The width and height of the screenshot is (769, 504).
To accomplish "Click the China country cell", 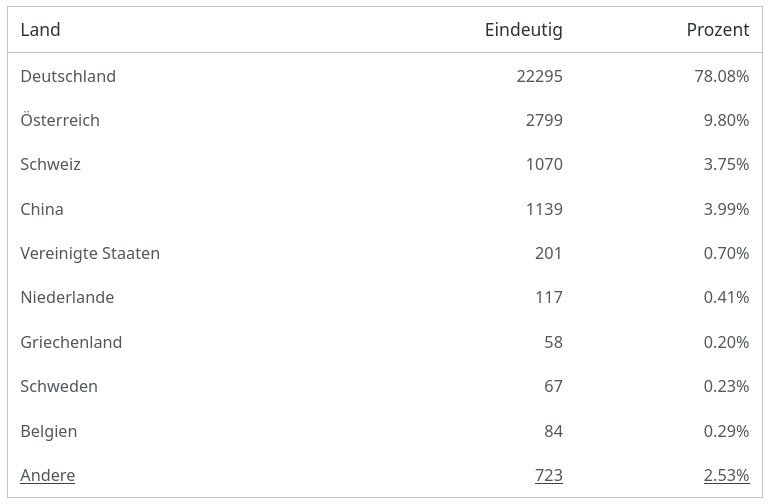I will (x=42, y=209).
